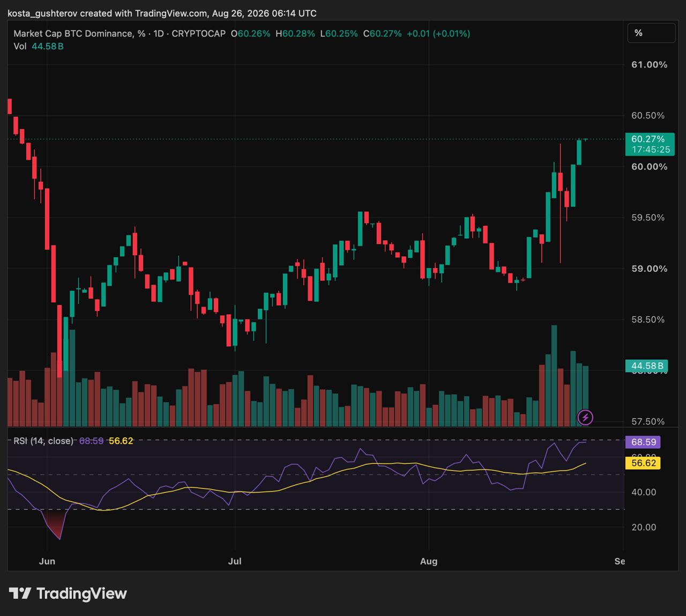This screenshot has height=616, width=686.
Task: Click the purple "68.59" tag on the RSI axis
Action: pyautogui.click(x=643, y=442)
